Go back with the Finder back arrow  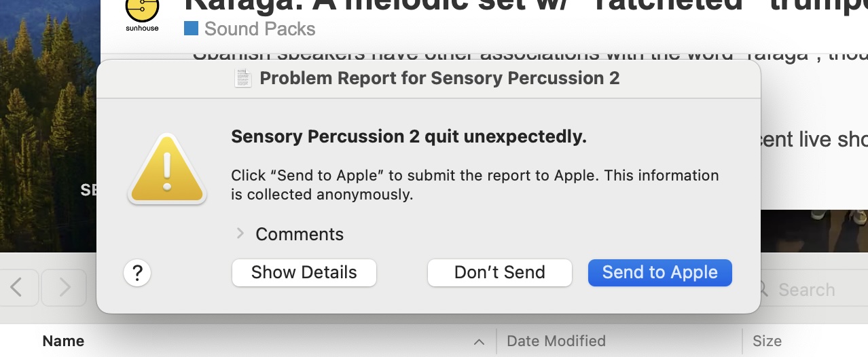(x=17, y=288)
